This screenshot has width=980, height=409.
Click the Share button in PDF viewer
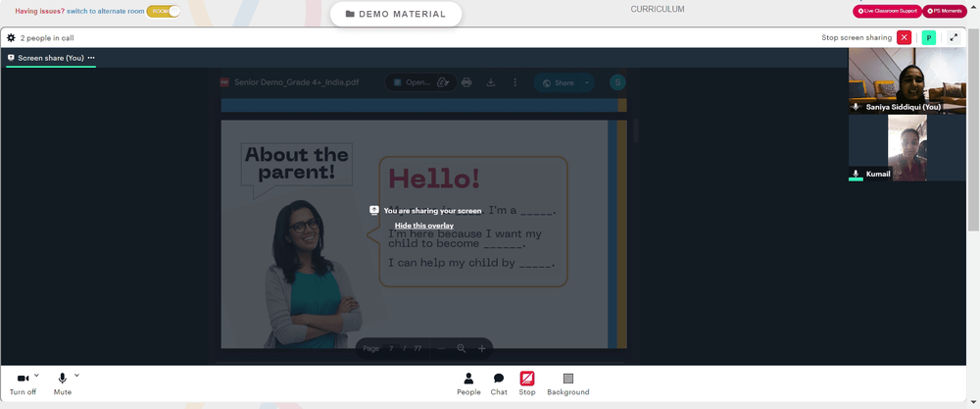pyautogui.click(x=558, y=82)
